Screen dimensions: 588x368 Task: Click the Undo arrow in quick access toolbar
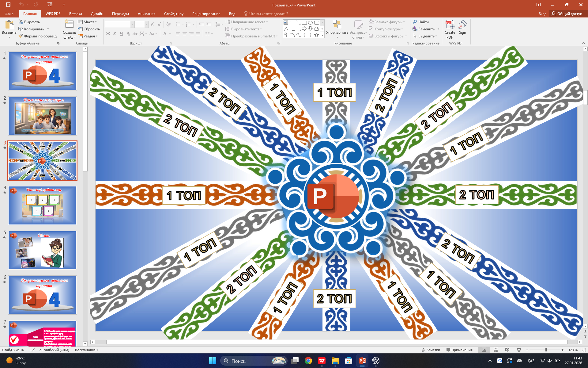click(21, 5)
